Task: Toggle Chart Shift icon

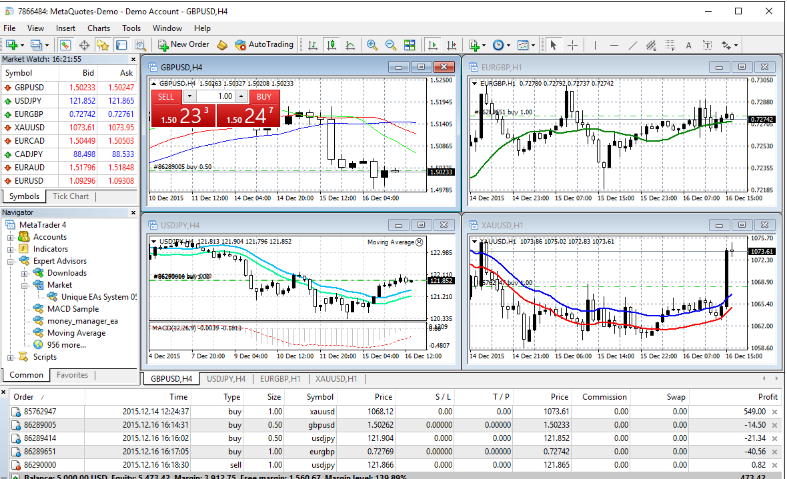Action: (451, 45)
